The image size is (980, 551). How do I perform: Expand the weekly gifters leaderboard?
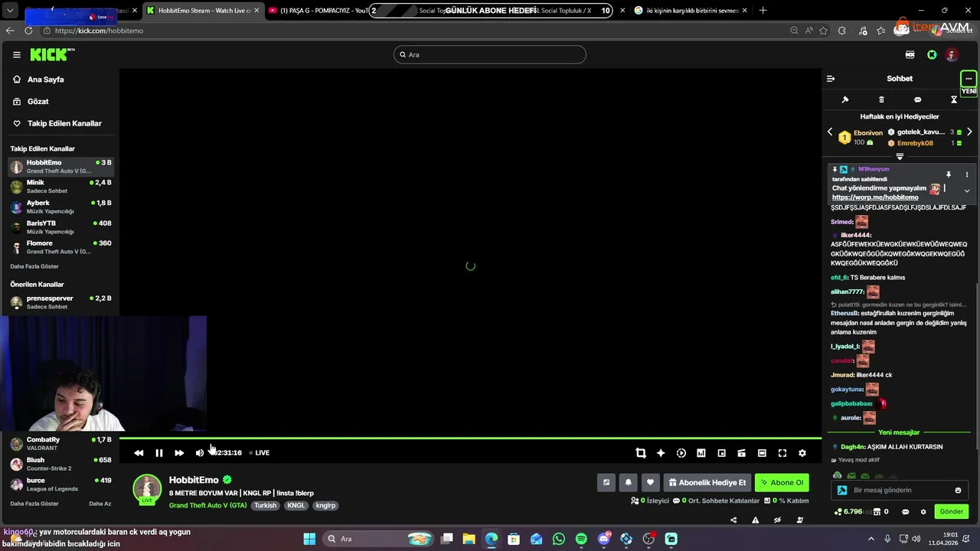click(x=900, y=156)
